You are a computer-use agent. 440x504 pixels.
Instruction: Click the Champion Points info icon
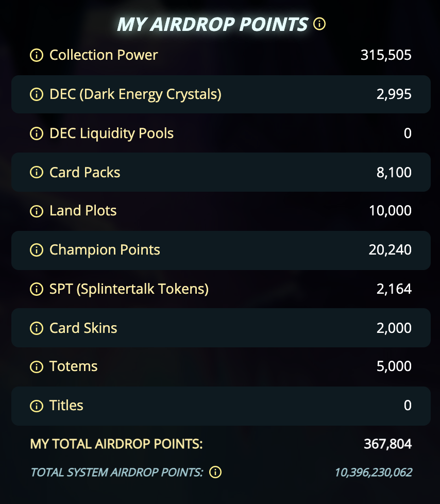pyautogui.click(x=37, y=250)
